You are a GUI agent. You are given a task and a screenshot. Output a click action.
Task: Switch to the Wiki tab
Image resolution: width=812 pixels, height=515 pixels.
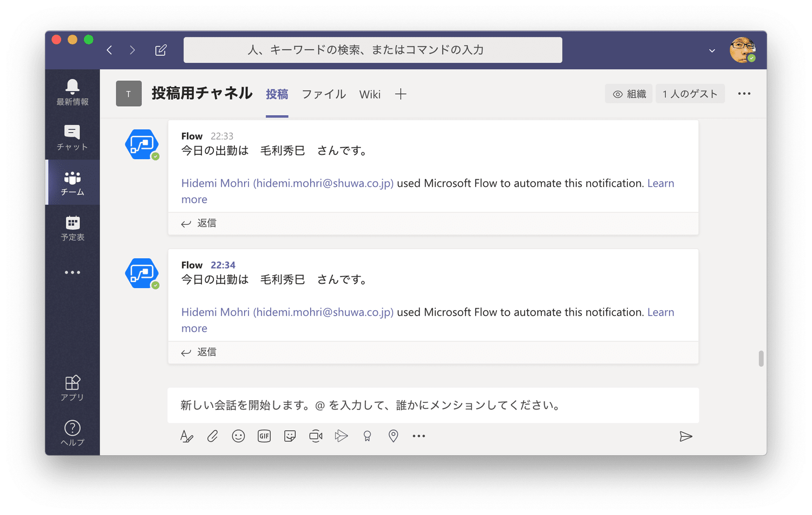[370, 94]
